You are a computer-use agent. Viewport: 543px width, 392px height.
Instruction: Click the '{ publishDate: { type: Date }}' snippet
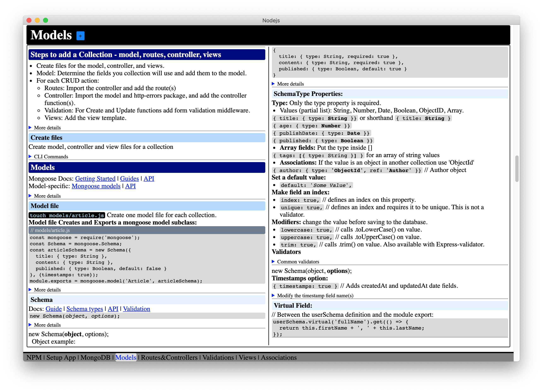click(321, 133)
